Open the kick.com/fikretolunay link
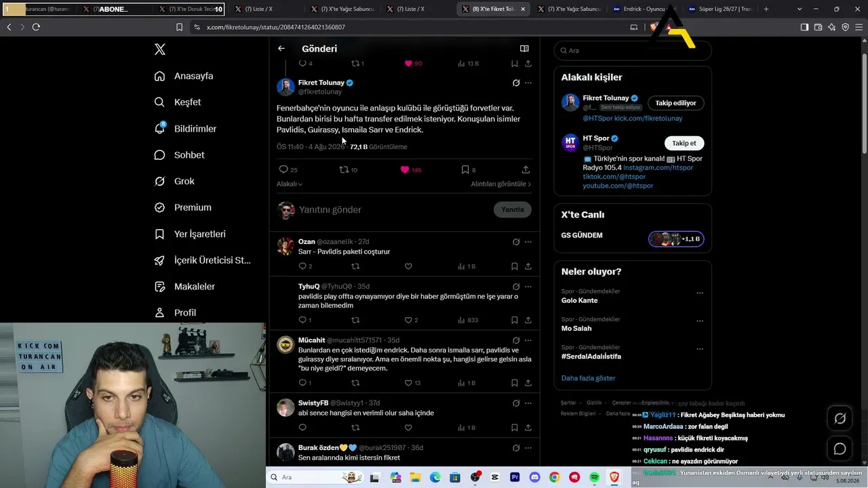 point(648,118)
